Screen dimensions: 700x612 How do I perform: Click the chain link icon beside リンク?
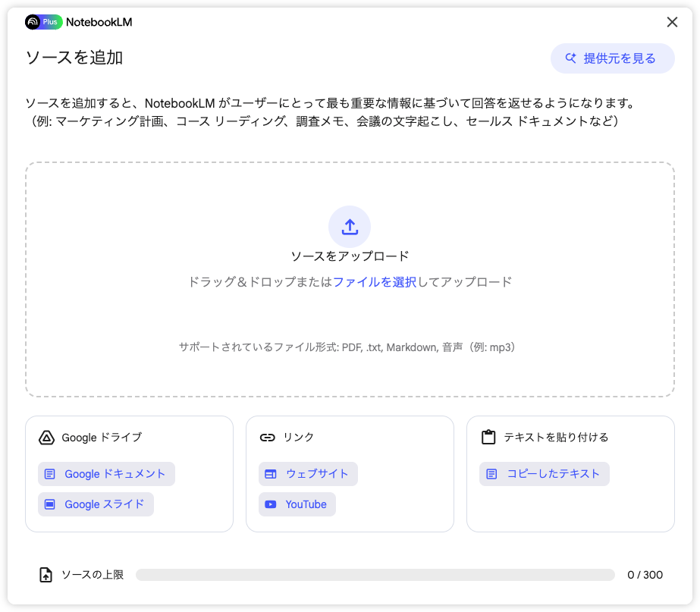(268, 438)
